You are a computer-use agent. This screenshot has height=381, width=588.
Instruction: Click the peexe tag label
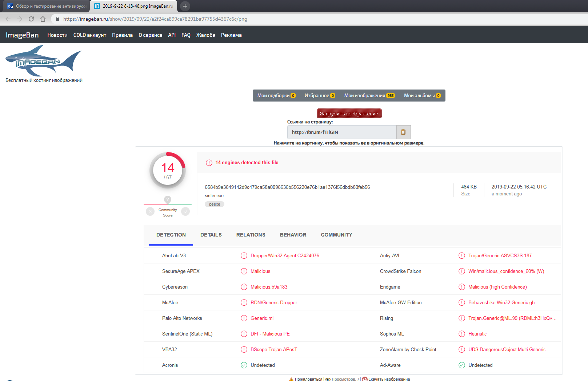[215, 204]
